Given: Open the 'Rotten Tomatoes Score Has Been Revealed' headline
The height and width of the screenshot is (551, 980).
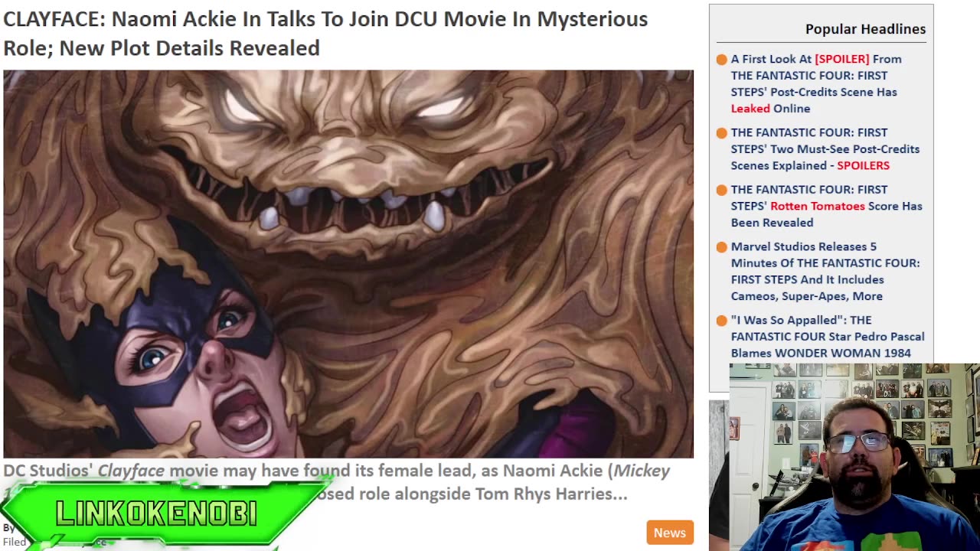Looking at the screenshot, I should pos(826,206).
